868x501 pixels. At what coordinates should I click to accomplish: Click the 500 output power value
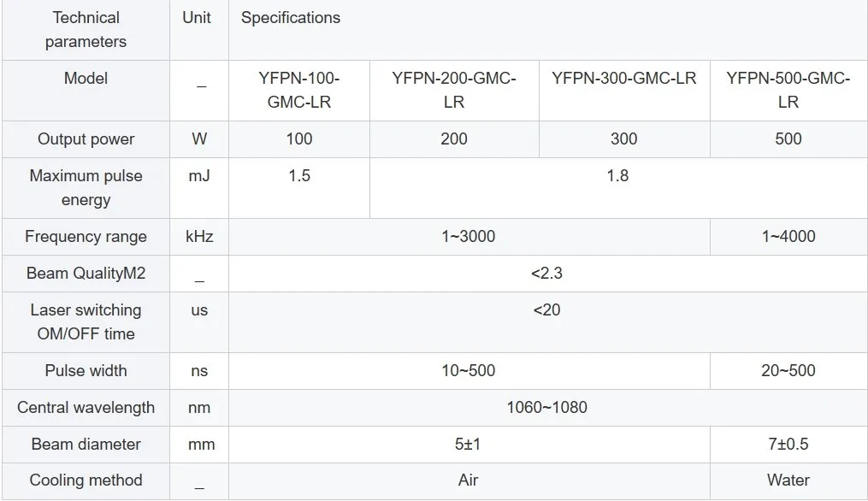coord(788,139)
